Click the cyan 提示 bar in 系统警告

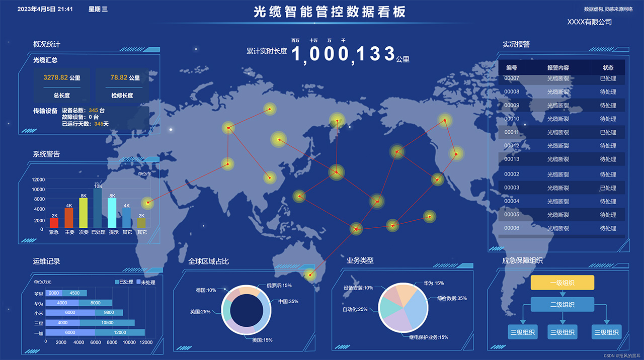[112, 213]
